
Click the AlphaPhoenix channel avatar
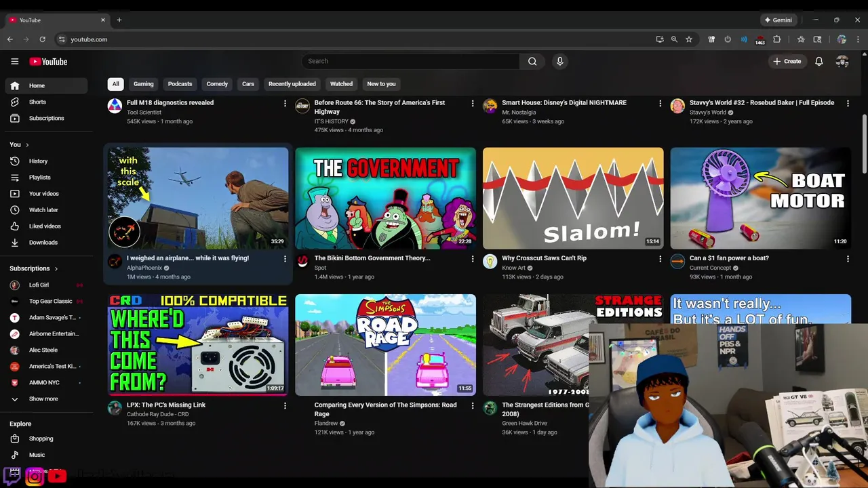pyautogui.click(x=115, y=262)
